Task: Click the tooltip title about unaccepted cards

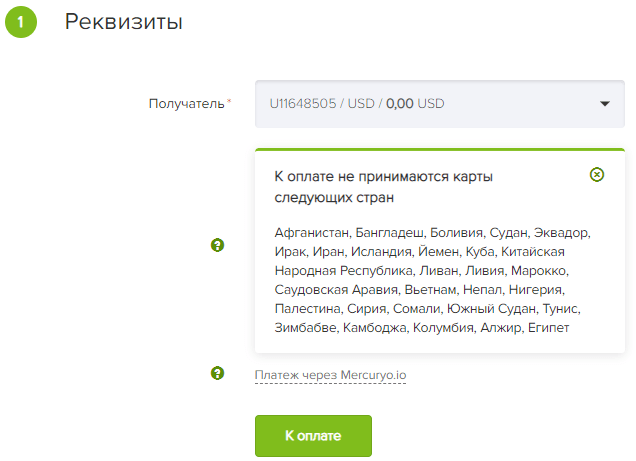Action: tap(385, 186)
